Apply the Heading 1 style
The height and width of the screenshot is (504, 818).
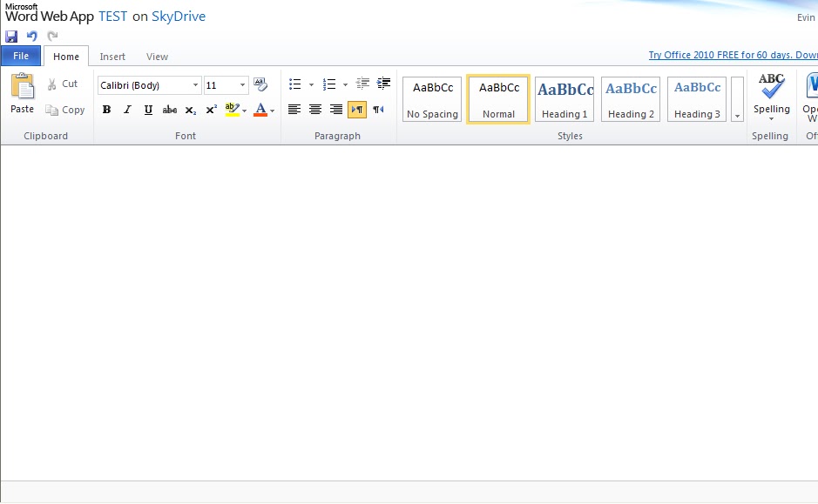564,99
